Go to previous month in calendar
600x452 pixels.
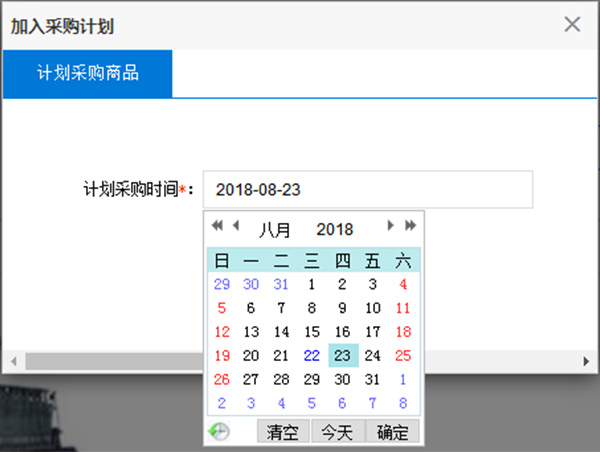point(236,226)
